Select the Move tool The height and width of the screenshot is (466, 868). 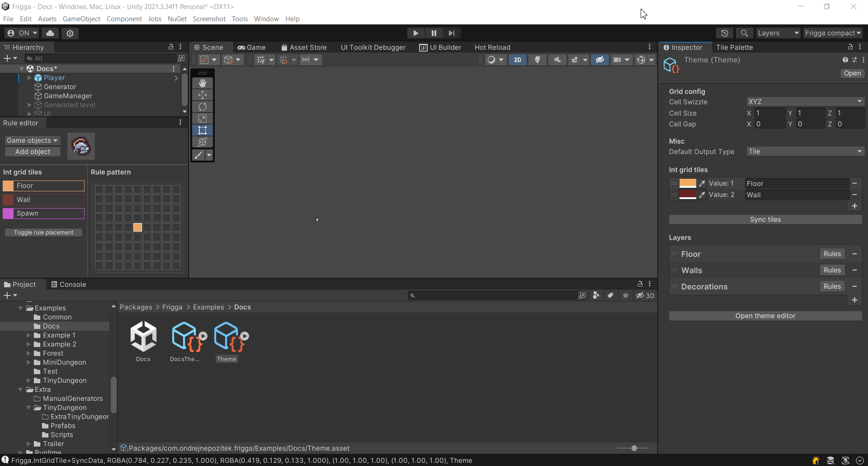point(203,95)
